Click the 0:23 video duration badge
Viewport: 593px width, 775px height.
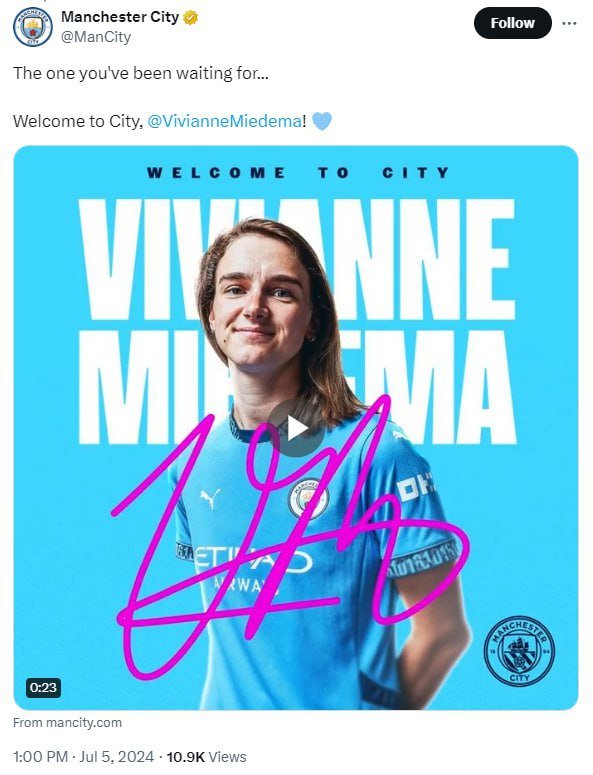[x=43, y=688]
